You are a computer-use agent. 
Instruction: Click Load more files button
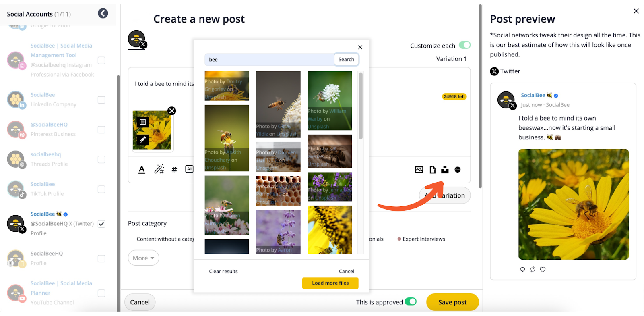pyautogui.click(x=330, y=283)
